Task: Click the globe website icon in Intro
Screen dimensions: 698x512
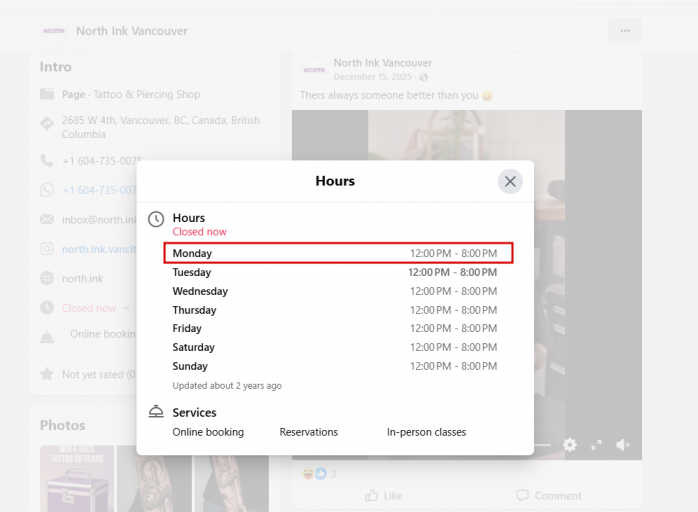Action: tap(47, 278)
